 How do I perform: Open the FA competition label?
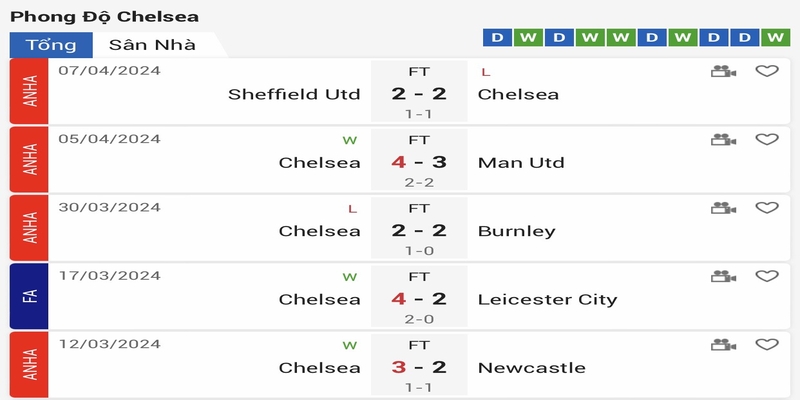pos(29,296)
